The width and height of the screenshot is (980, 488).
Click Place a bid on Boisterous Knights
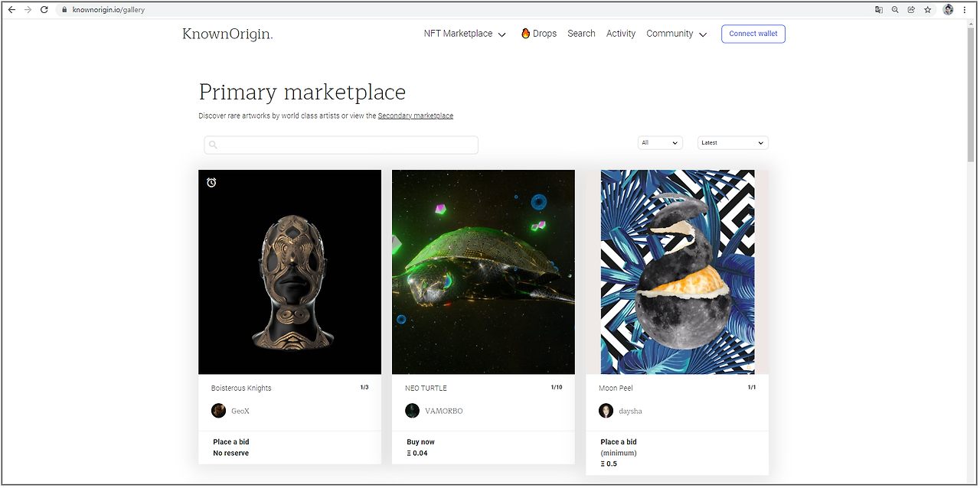231,442
